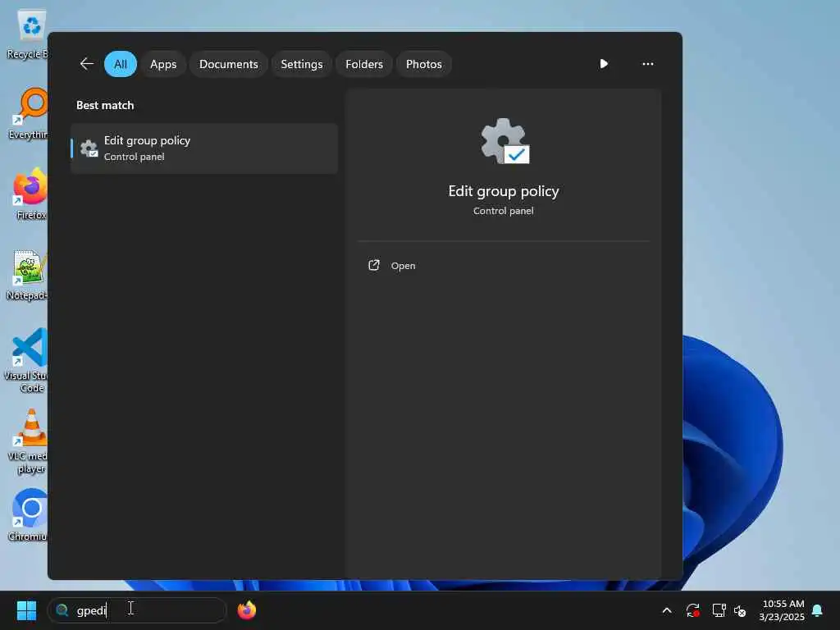Select the Chromium desktop shortcut
840x630 pixels.
28,515
